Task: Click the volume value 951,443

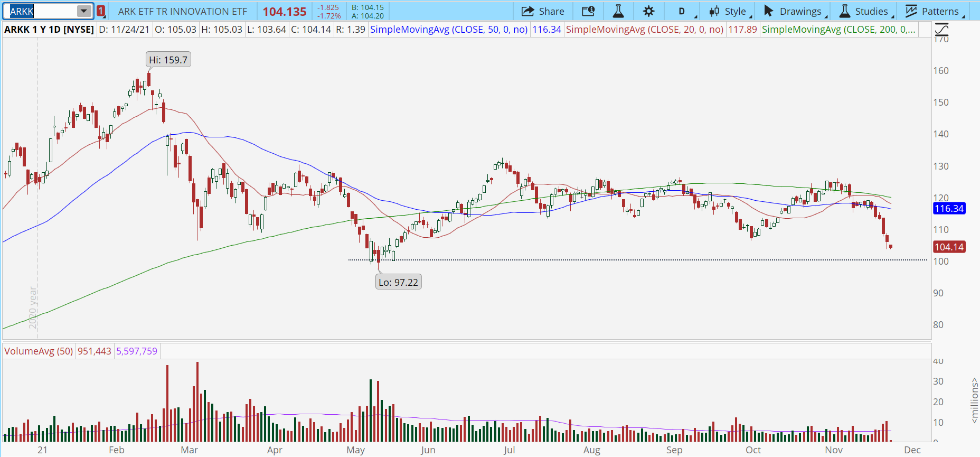Action: click(x=95, y=351)
